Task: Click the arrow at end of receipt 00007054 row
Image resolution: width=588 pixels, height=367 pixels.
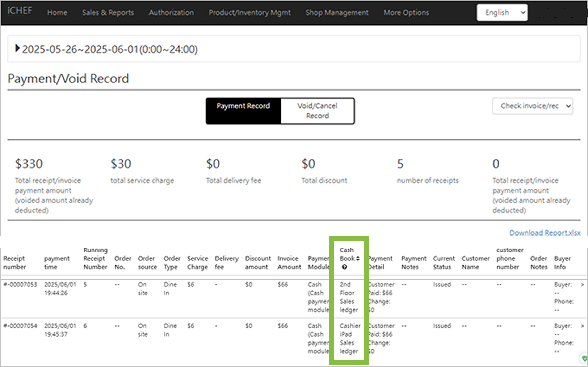Action: (582, 326)
